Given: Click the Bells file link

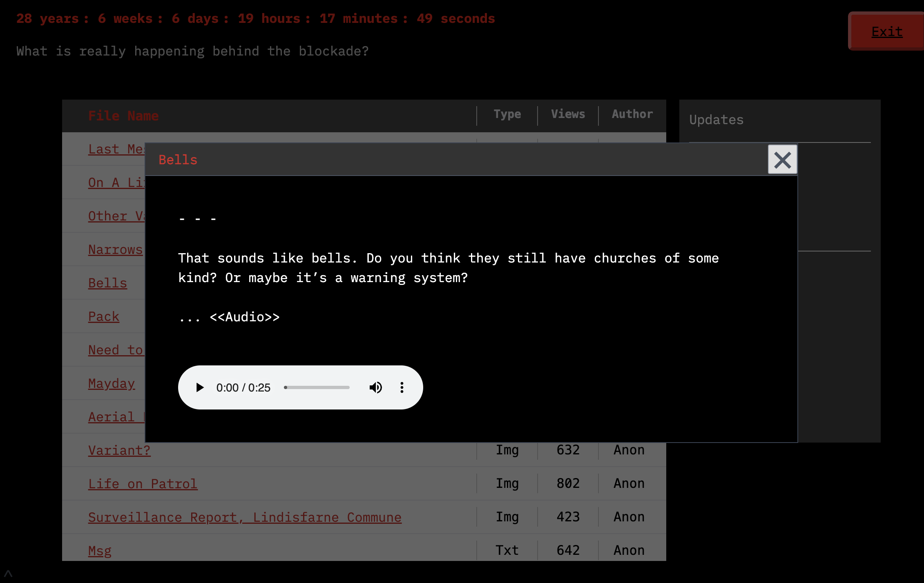Looking at the screenshot, I should pos(107,283).
